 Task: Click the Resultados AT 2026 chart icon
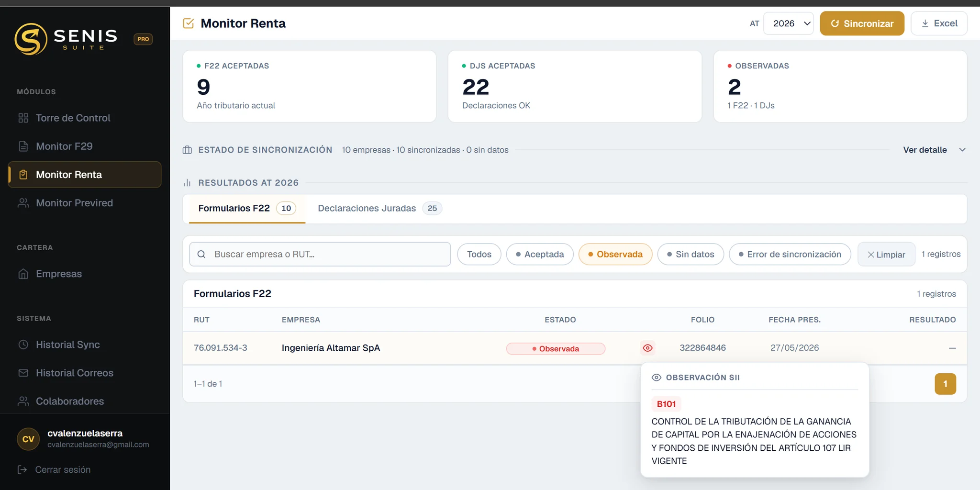point(187,183)
